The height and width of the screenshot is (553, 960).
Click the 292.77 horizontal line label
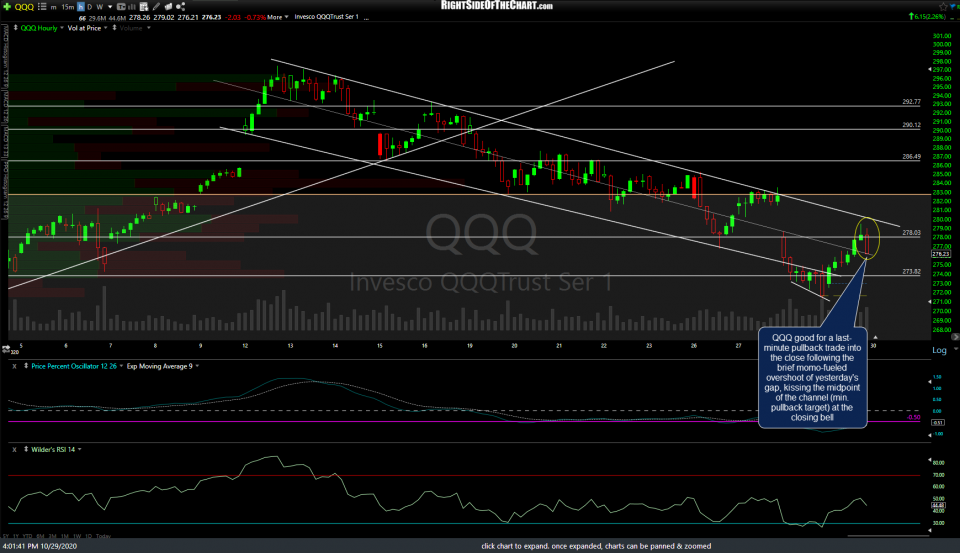point(911,102)
